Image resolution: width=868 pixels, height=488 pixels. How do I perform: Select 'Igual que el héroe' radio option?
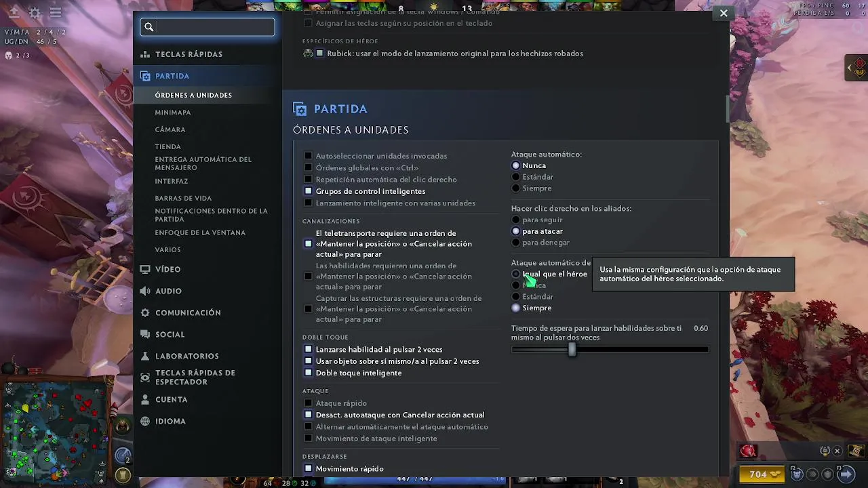[x=516, y=274]
